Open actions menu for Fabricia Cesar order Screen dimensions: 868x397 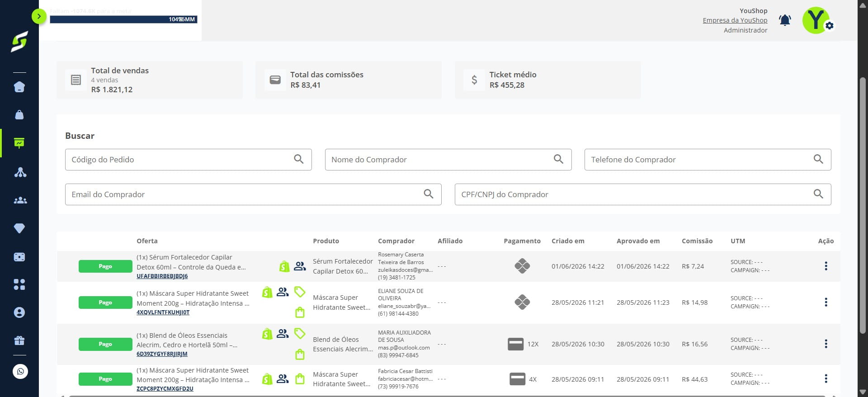tap(826, 379)
